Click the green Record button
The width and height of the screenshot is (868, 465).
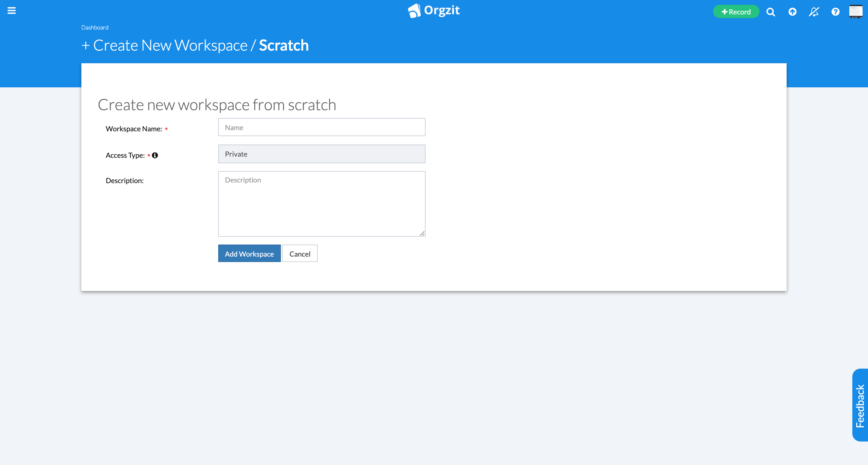point(736,12)
